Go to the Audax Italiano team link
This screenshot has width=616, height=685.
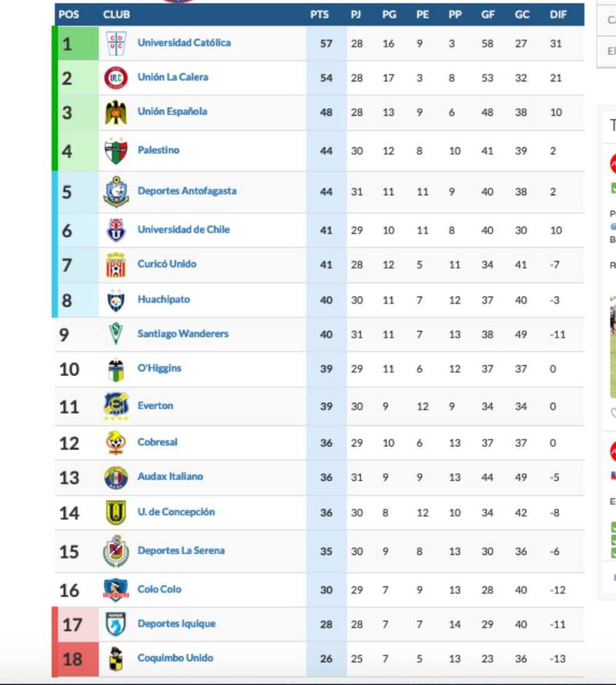pyautogui.click(x=170, y=477)
